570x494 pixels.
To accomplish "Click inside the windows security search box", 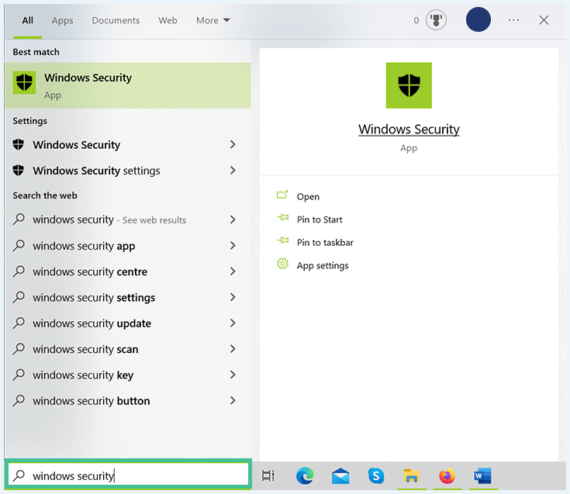I will pos(128,475).
